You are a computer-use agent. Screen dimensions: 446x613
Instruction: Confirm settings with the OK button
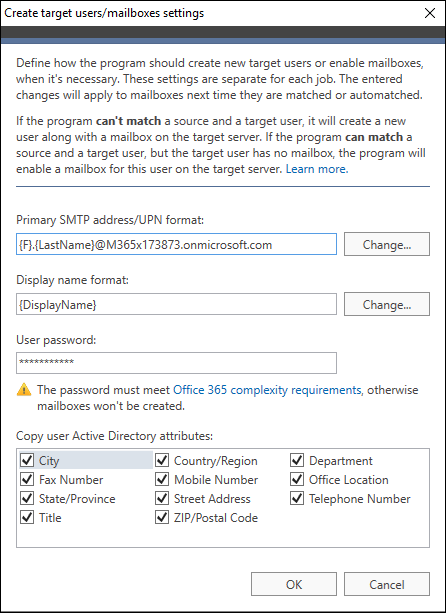point(294,584)
